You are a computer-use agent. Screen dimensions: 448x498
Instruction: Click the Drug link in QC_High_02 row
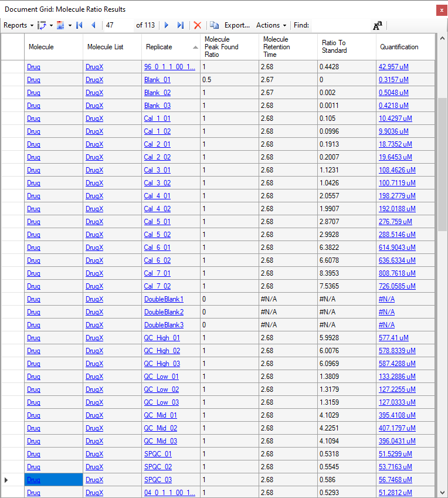click(33, 351)
